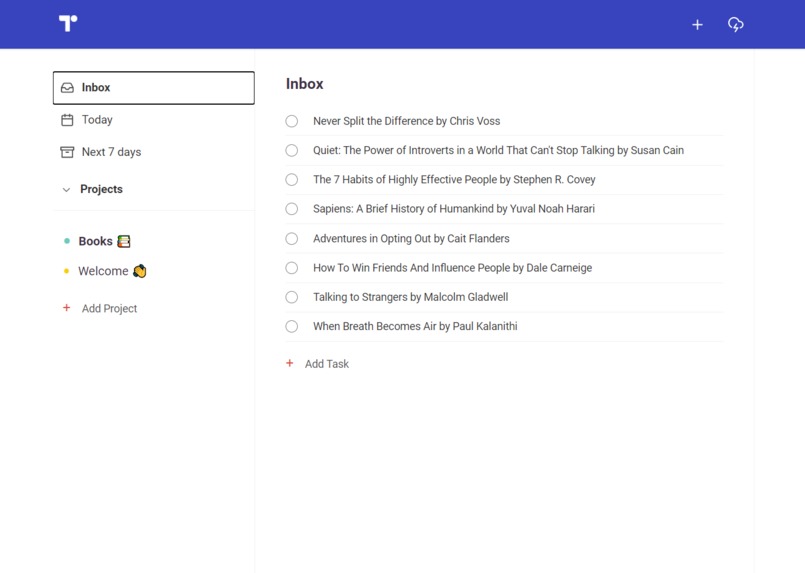Click the Today calendar icon
The width and height of the screenshot is (805, 573).
coord(67,120)
